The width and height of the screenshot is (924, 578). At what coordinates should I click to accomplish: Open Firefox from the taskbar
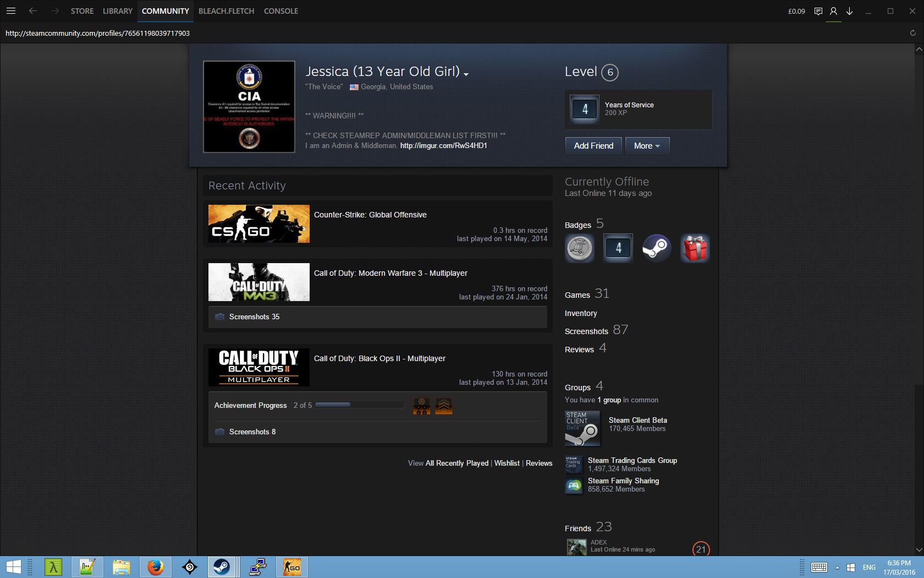[x=155, y=566]
